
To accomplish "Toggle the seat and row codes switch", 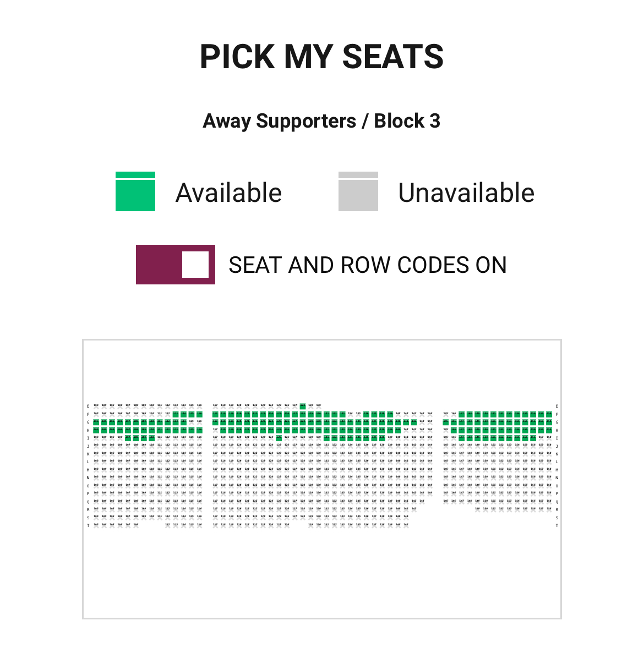I will pos(175,265).
